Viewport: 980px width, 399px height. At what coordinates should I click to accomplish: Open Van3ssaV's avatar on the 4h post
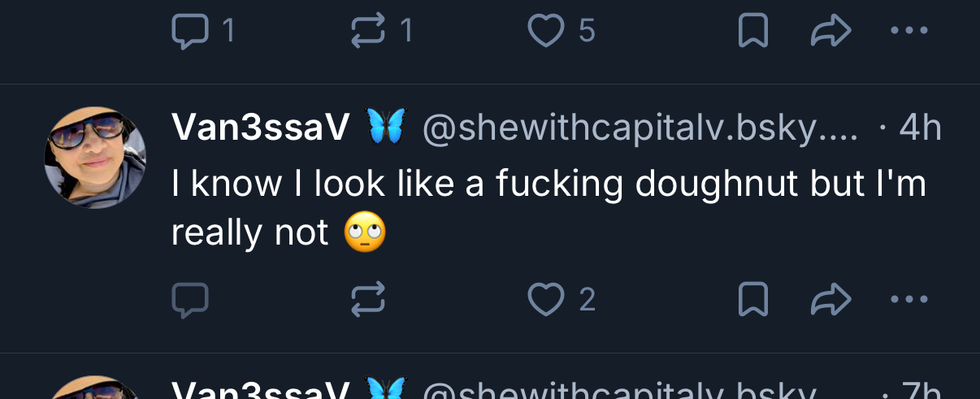[x=95, y=157]
